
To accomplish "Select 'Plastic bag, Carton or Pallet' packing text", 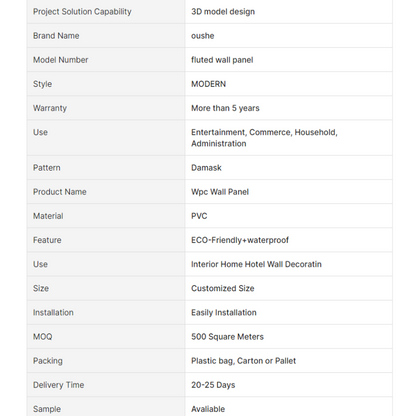I will (x=243, y=361).
